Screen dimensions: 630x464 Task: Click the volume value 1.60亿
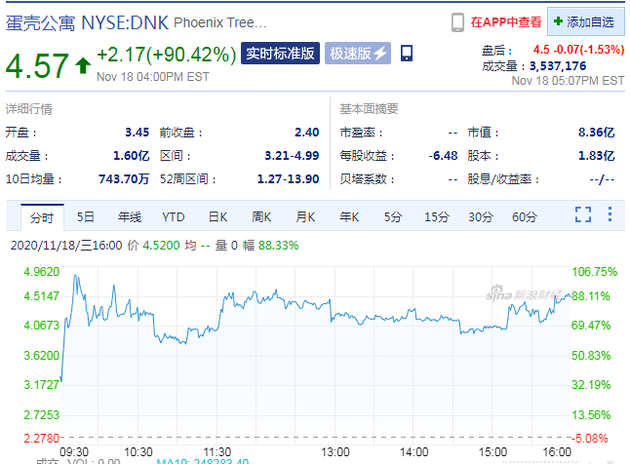tap(131, 155)
